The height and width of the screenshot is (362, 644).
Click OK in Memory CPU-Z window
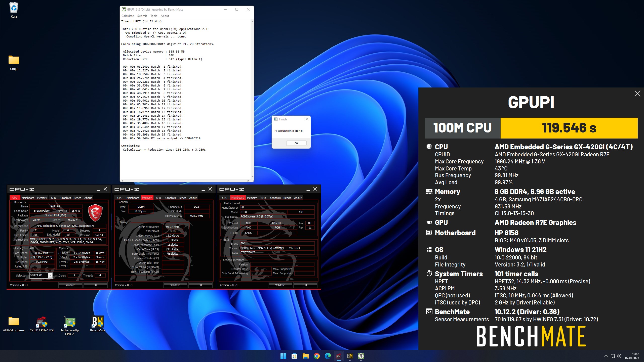coord(200,285)
